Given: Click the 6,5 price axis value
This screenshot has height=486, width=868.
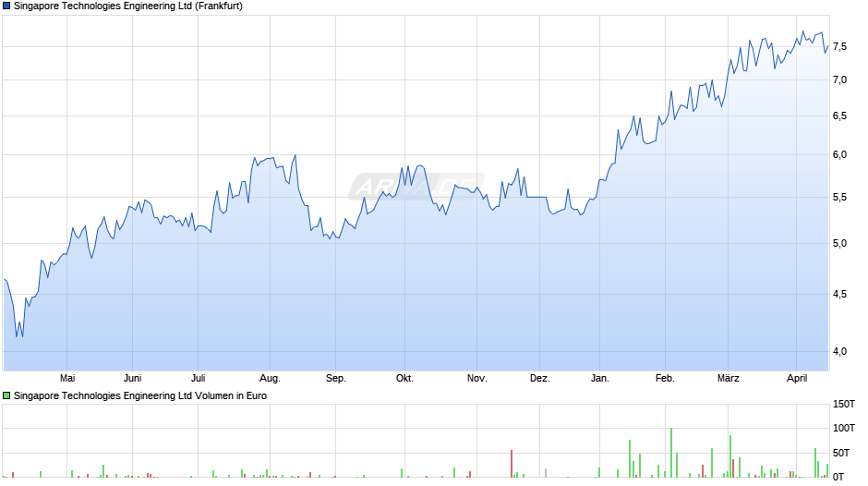Looking at the screenshot, I should coord(839,115).
